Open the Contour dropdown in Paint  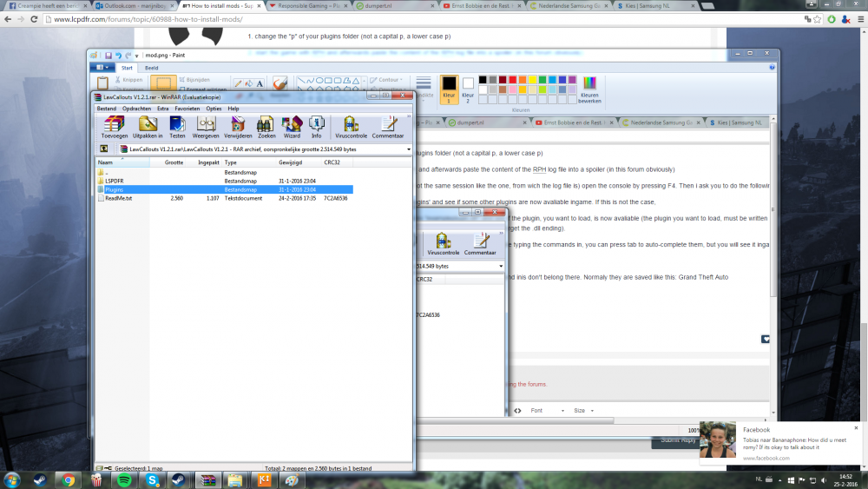tap(386, 80)
